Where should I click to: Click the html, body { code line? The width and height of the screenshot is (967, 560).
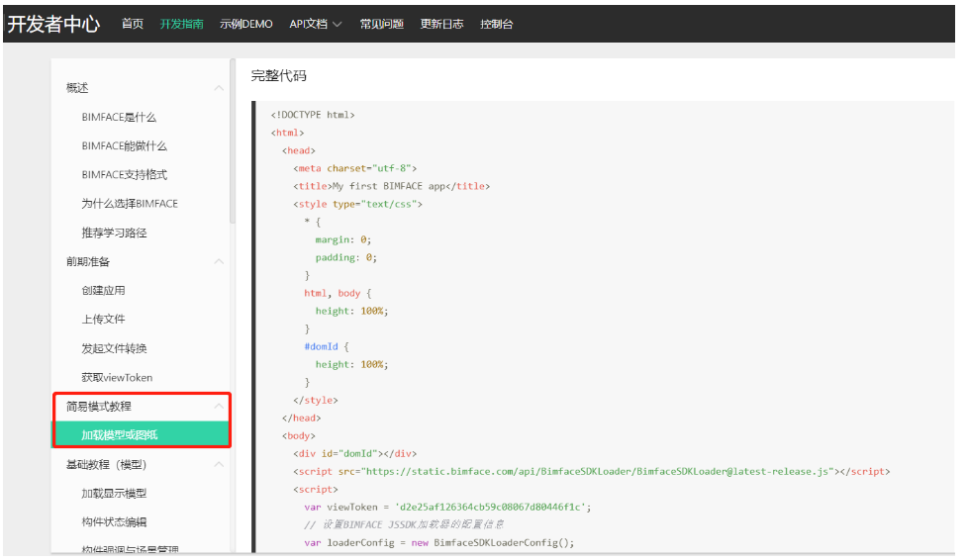(338, 294)
